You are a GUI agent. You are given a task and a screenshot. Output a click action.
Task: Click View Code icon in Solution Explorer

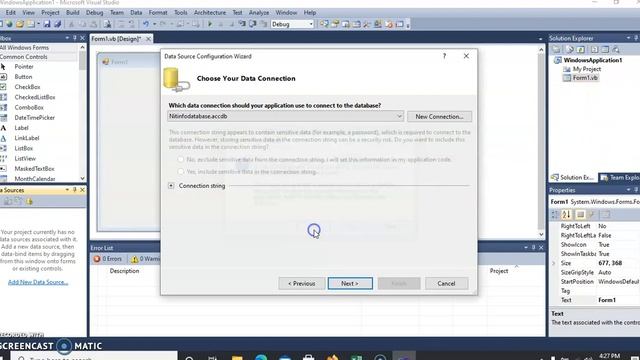[x=594, y=49]
